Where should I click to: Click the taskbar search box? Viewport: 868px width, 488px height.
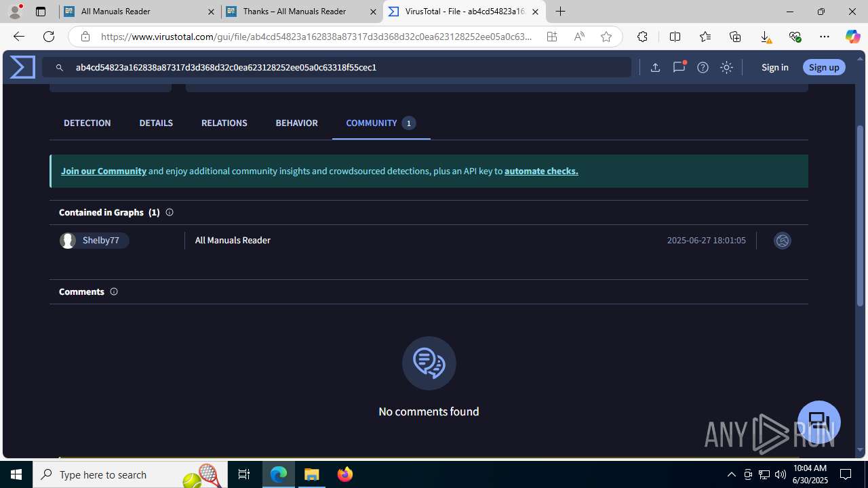[x=130, y=474]
